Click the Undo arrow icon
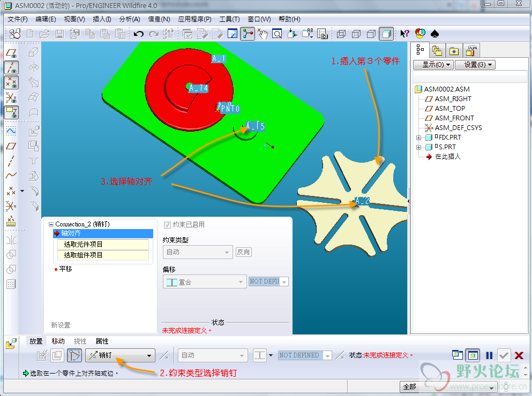The image size is (532, 396). [138, 34]
